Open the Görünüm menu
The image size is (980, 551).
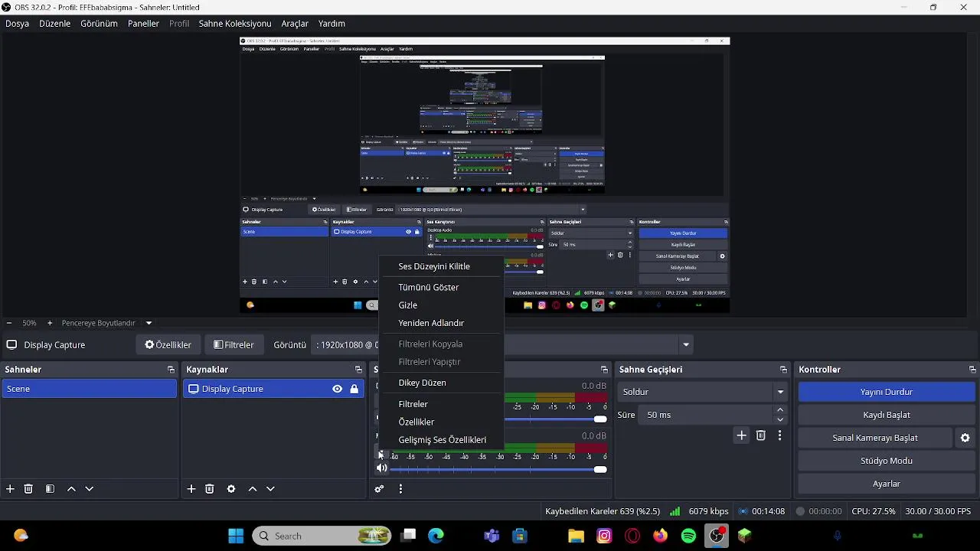(99, 24)
